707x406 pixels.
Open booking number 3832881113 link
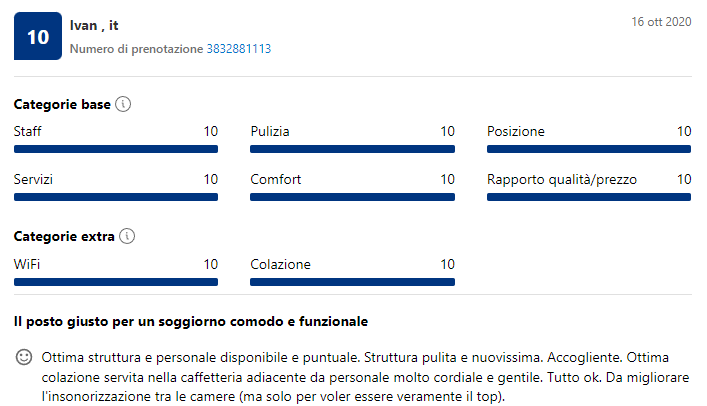pos(239,49)
